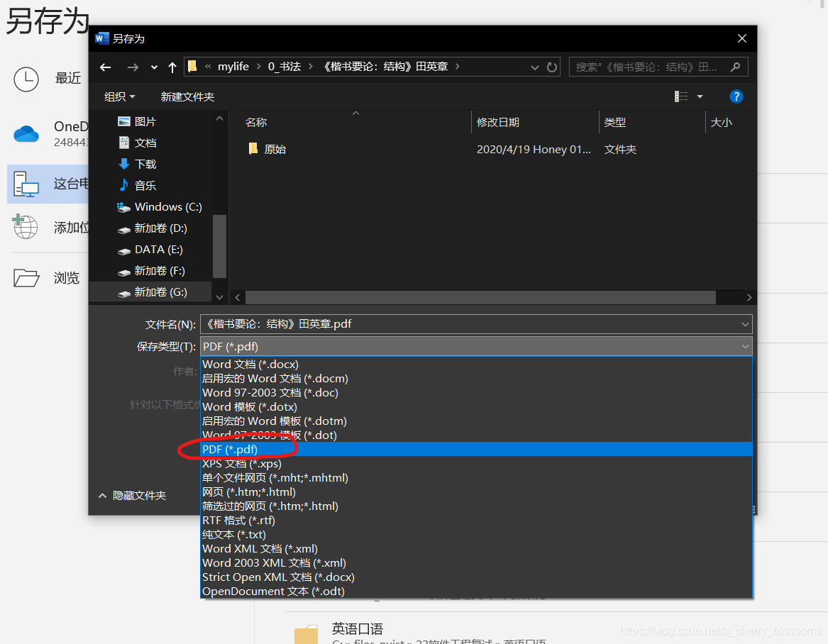This screenshot has height=644, width=828.
Task: Click 添加位置 in Word backstage
Action: tap(50, 228)
